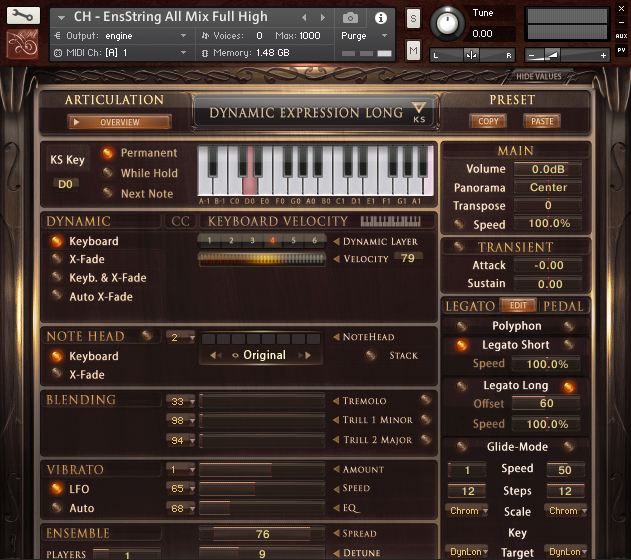The width and height of the screenshot is (631, 560).
Task: Click the Trill 1 Minor arrow
Action: tap(336, 420)
